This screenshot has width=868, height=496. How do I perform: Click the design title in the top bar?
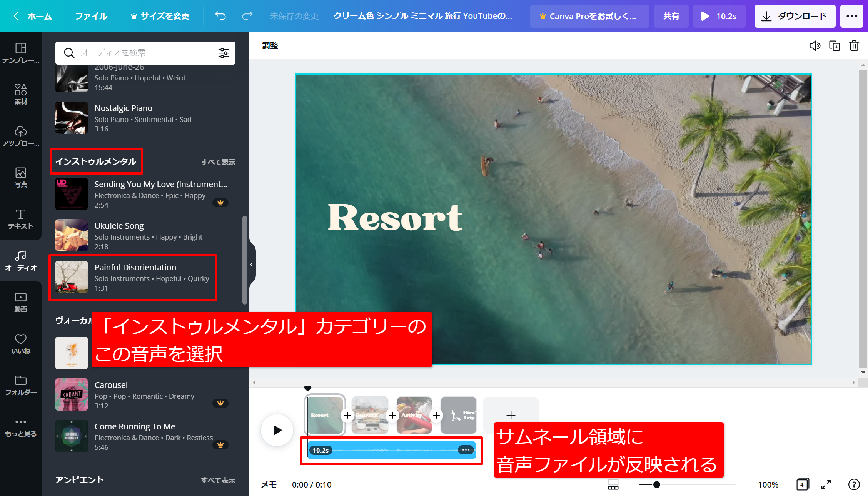(422, 16)
